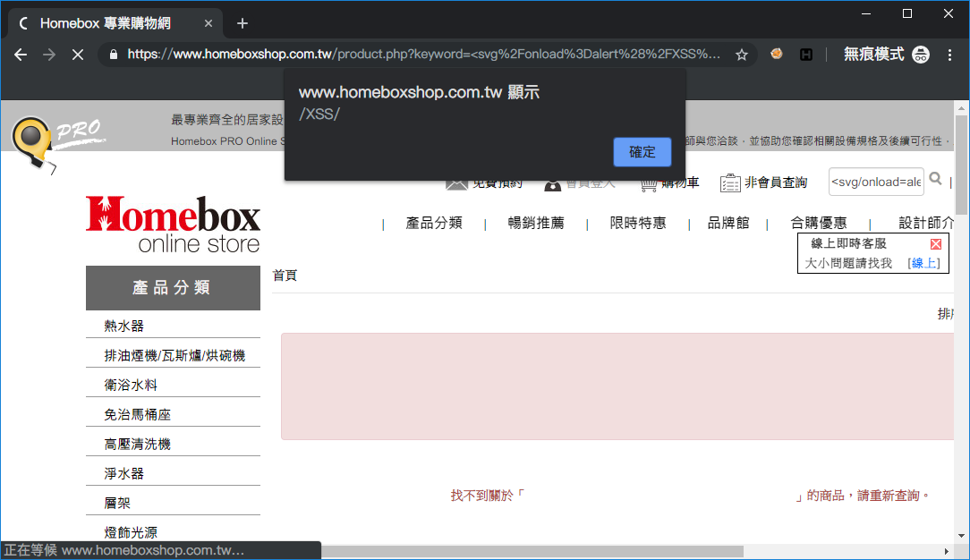Close the 線上即時客服 chat box
970x560 pixels.
pos(936,244)
